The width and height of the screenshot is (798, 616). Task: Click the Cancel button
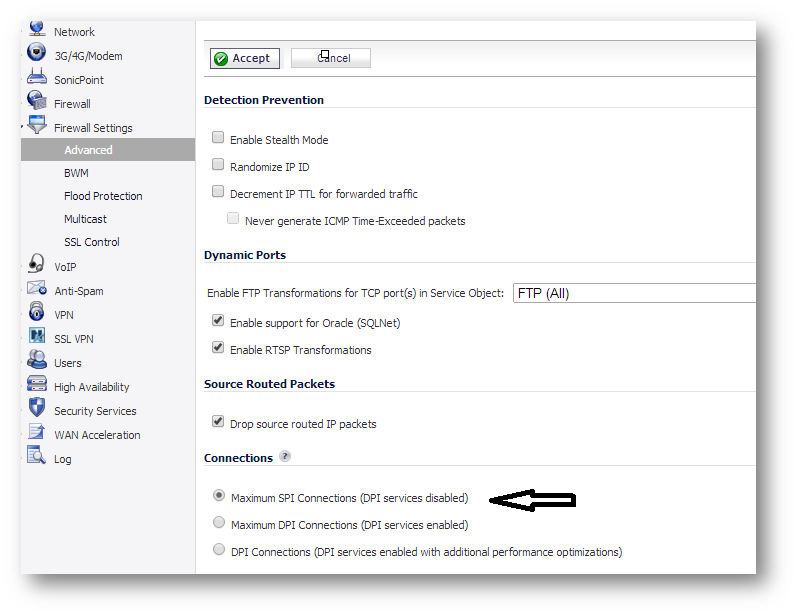331,58
